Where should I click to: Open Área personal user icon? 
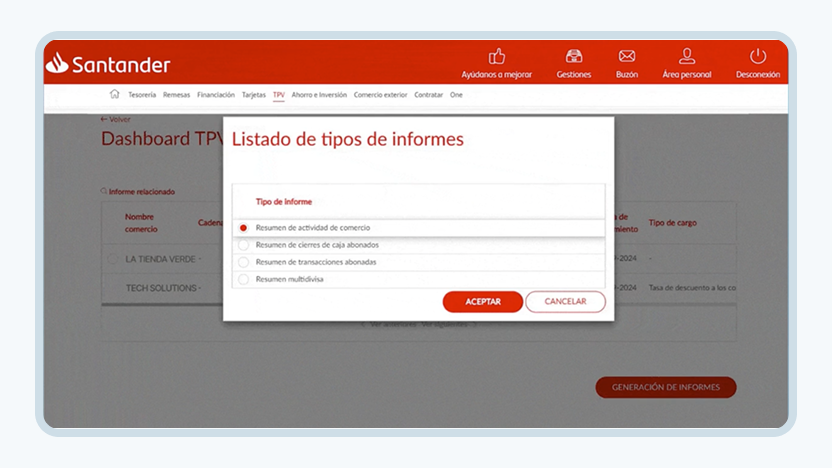coord(687,56)
